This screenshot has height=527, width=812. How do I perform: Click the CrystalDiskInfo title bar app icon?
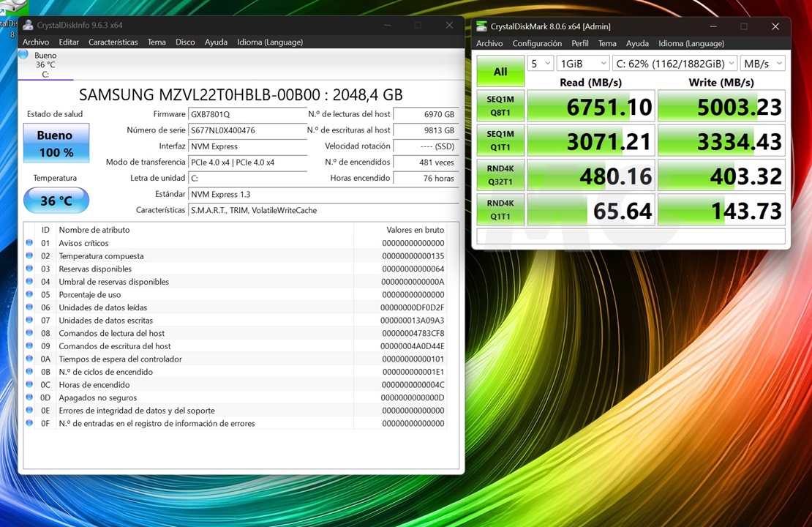pos(28,25)
